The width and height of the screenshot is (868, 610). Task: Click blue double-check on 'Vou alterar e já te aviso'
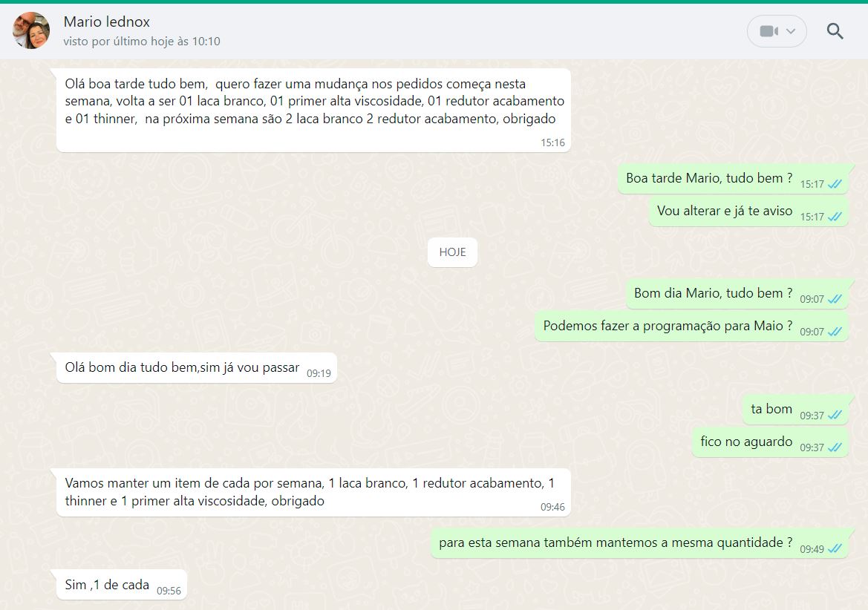pos(835,217)
